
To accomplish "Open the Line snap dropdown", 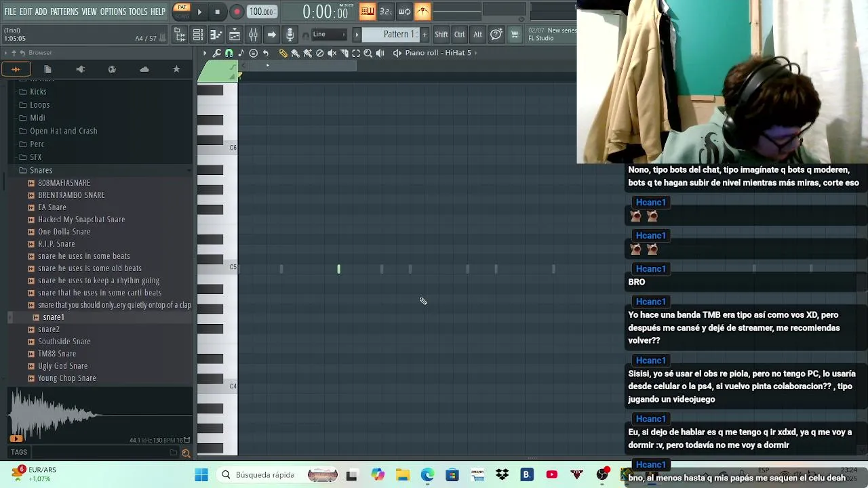I will pos(329,35).
